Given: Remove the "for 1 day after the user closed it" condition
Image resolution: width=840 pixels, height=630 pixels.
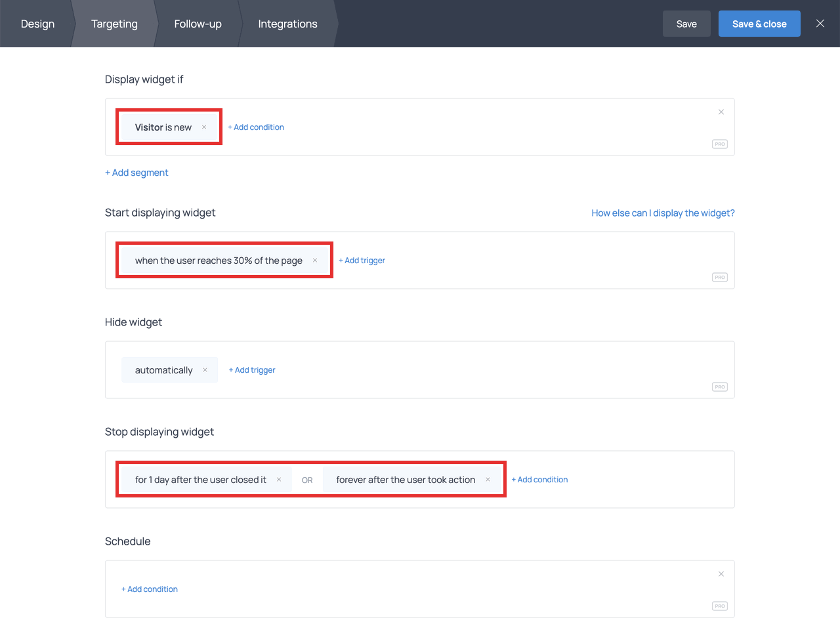Looking at the screenshot, I should [x=279, y=479].
